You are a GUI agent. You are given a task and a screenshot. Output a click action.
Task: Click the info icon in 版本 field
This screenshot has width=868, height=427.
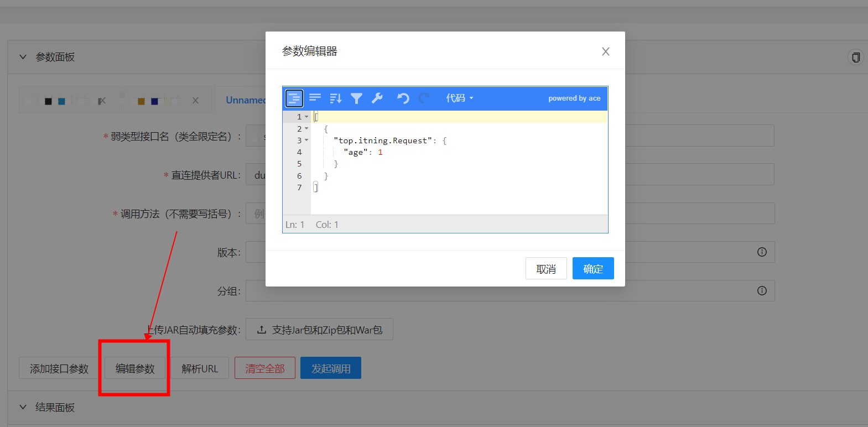(762, 252)
